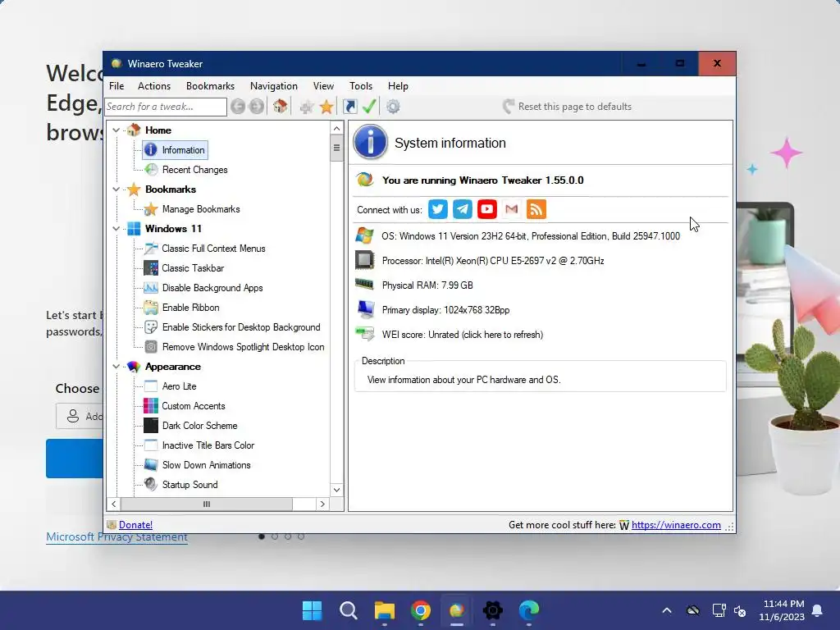This screenshot has width=840, height=630.
Task: Open the Telegram icon under Connect with us
Action: 463,209
